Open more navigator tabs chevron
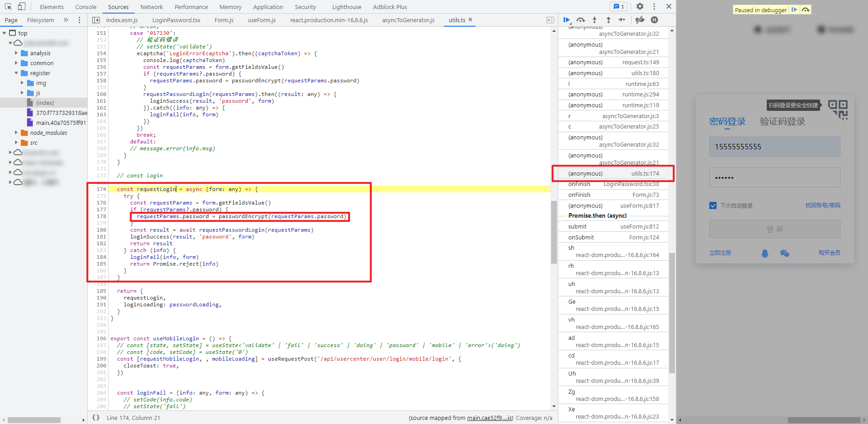Screen dimensions: 868x424 (x=66, y=20)
